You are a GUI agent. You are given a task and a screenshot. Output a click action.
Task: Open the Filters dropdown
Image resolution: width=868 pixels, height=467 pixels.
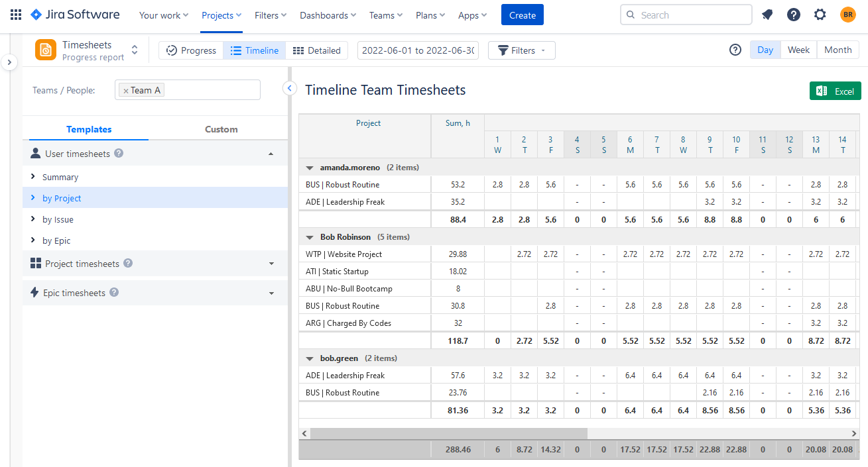(521, 50)
